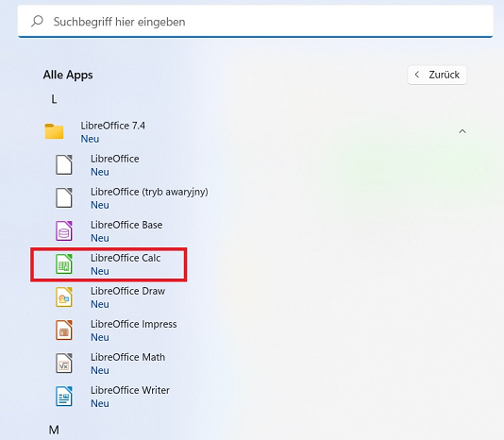This screenshot has width=504, height=440.
Task: Collapse the LibreOffice 7.4 folder chevron
Action: coord(462,131)
